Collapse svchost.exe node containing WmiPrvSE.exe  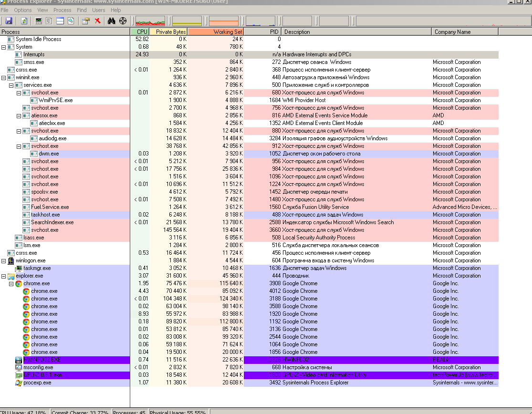click(19, 93)
